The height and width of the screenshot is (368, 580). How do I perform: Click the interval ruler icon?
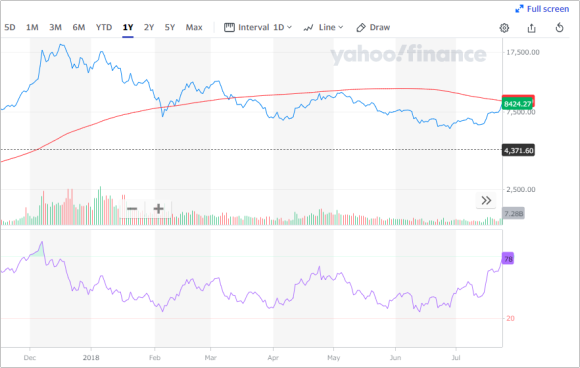229,27
